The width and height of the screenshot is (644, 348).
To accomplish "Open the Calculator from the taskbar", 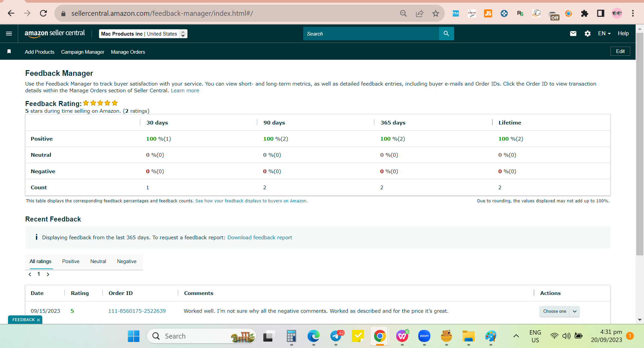I will click(x=291, y=336).
